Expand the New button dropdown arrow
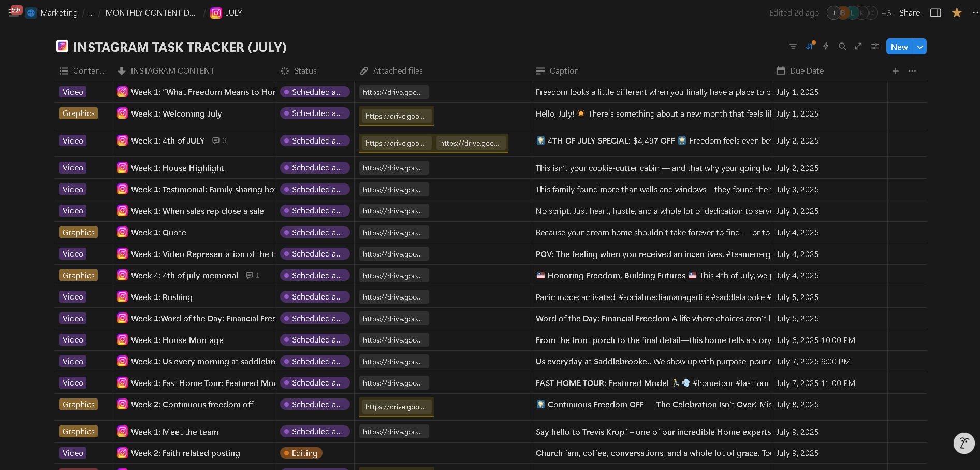This screenshot has height=470, width=980. pos(920,47)
